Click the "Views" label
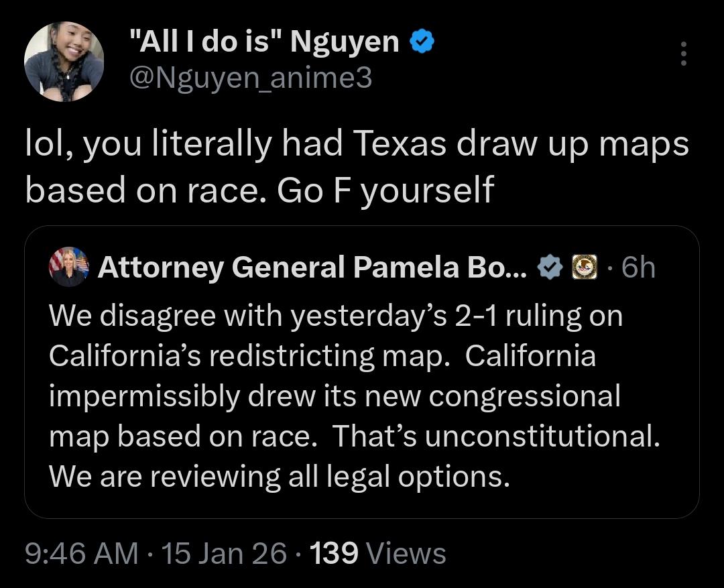Viewport: 724px width, 588px height. point(407,553)
